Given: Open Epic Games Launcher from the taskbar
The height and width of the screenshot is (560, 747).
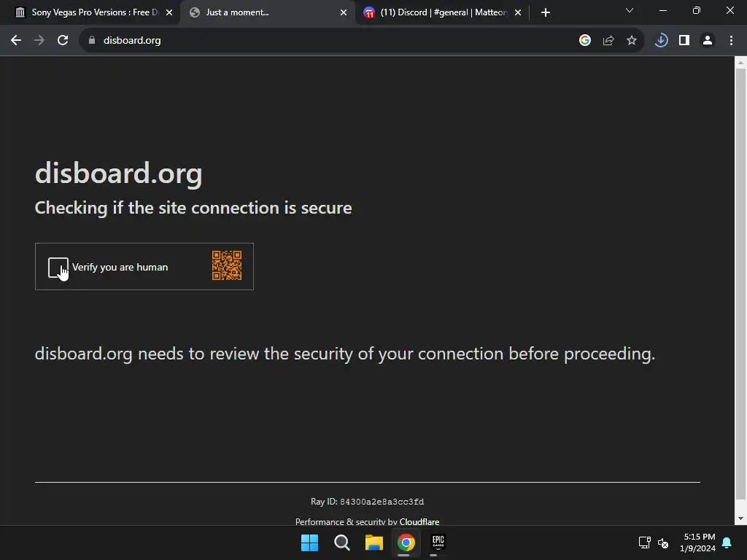Looking at the screenshot, I should tap(438, 542).
